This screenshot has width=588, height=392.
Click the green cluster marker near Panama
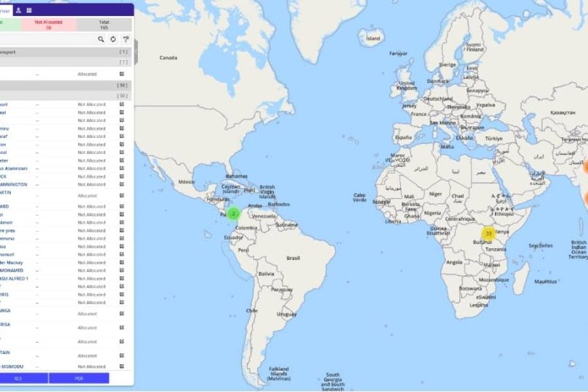click(233, 213)
